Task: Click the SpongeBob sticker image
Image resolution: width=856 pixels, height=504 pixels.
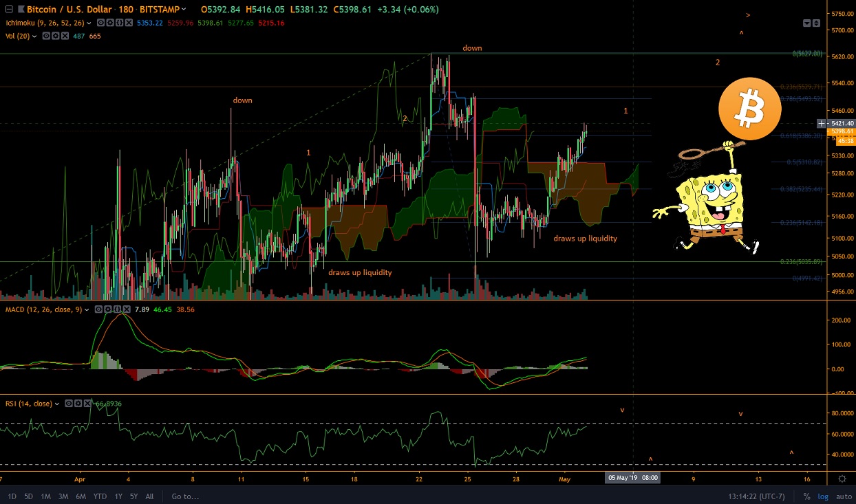Action: point(707,197)
